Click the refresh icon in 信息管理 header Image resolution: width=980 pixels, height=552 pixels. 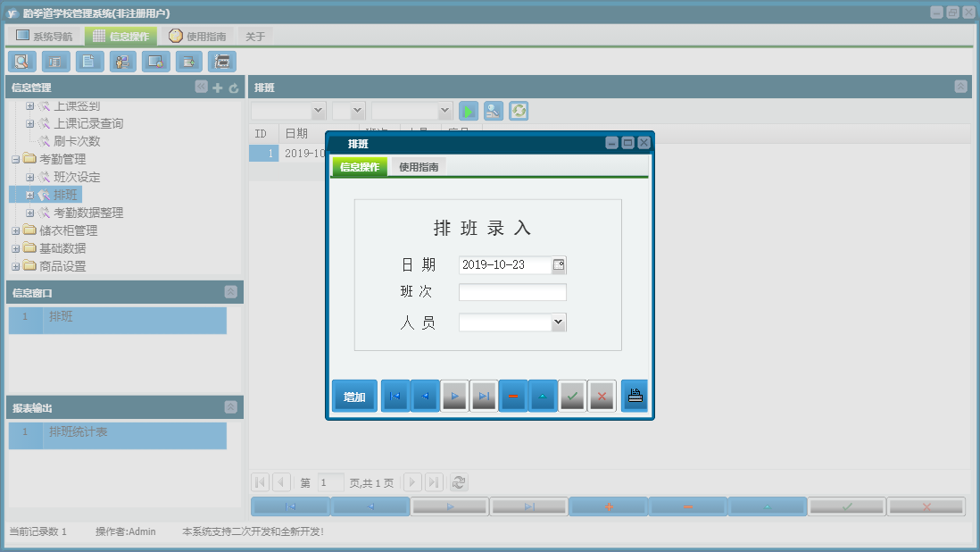point(234,88)
